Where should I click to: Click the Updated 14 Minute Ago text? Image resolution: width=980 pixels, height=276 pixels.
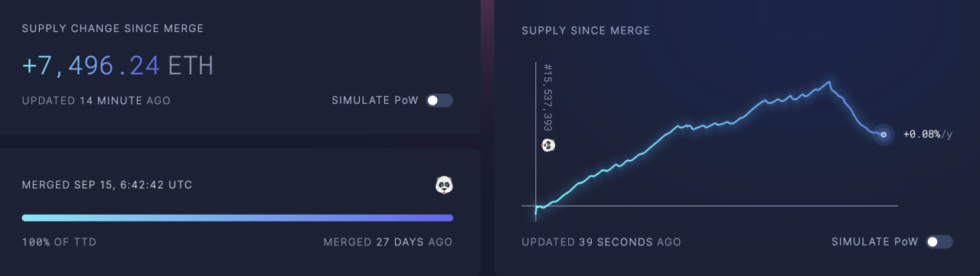(96, 100)
